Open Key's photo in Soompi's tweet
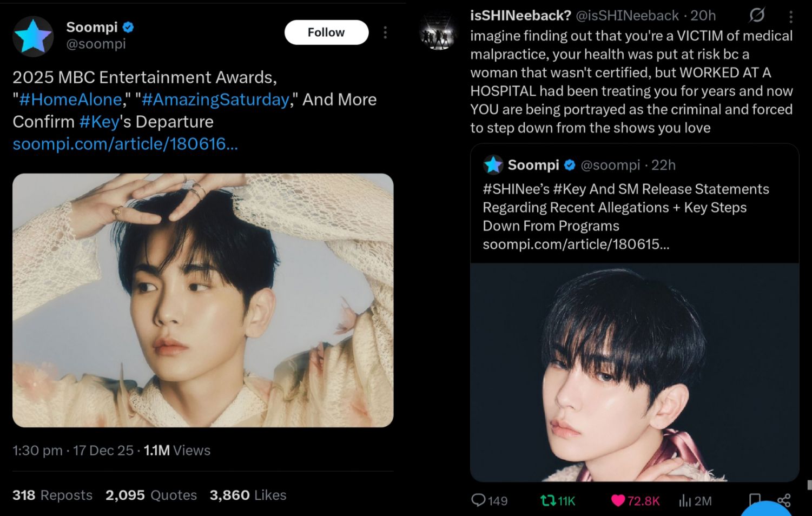Screen dimensions: 812x516 click(x=203, y=300)
